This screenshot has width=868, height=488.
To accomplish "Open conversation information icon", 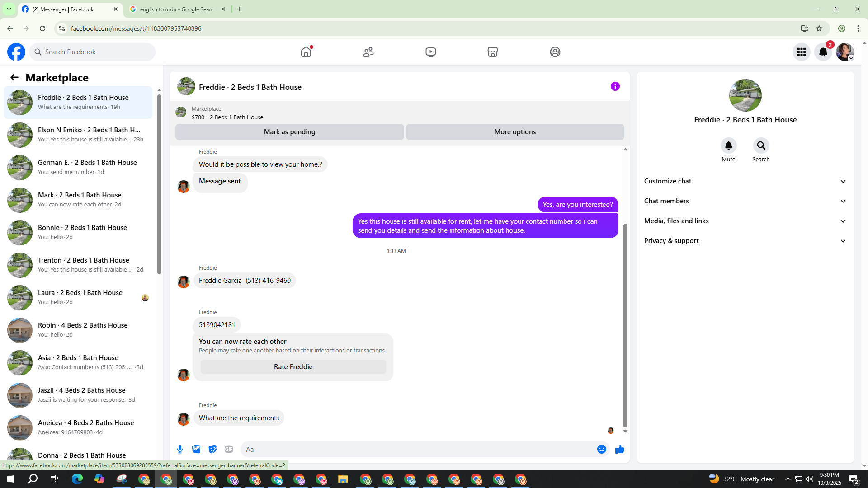I will pyautogui.click(x=615, y=86).
